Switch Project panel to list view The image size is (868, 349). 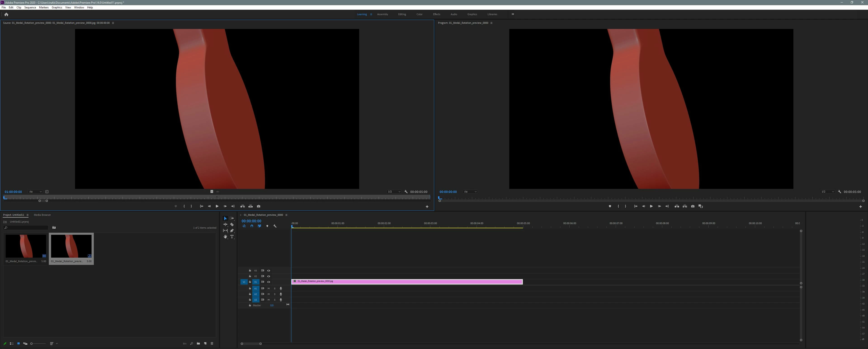click(12, 344)
